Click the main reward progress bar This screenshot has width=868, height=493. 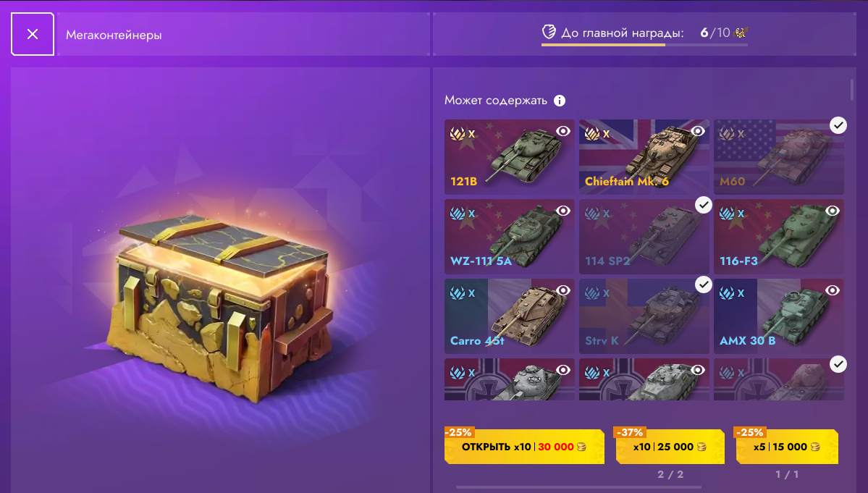click(644, 45)
